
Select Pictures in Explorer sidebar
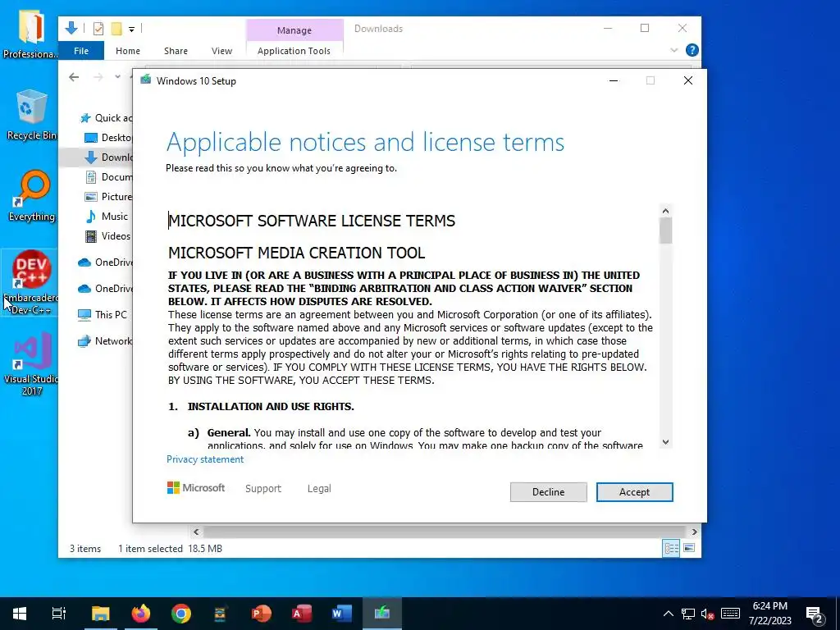[109, 197]
